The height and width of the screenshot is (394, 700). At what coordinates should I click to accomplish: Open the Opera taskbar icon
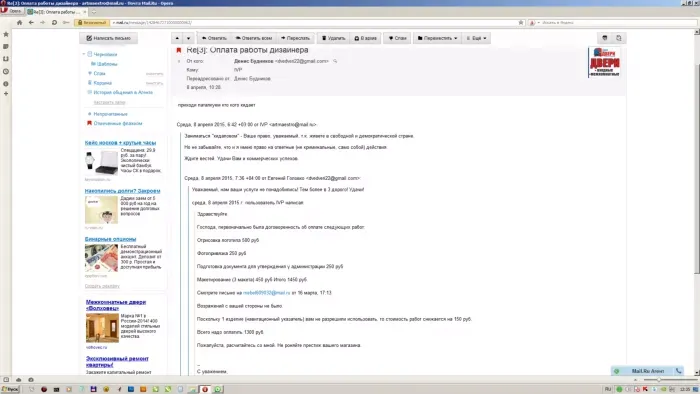tap(205, 390)
